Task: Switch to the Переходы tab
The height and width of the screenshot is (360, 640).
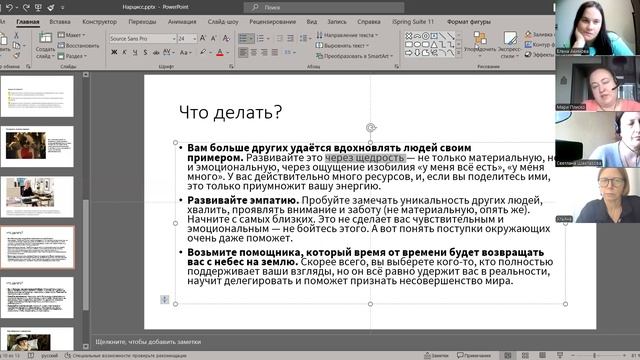Action: (x=142, y=22)
